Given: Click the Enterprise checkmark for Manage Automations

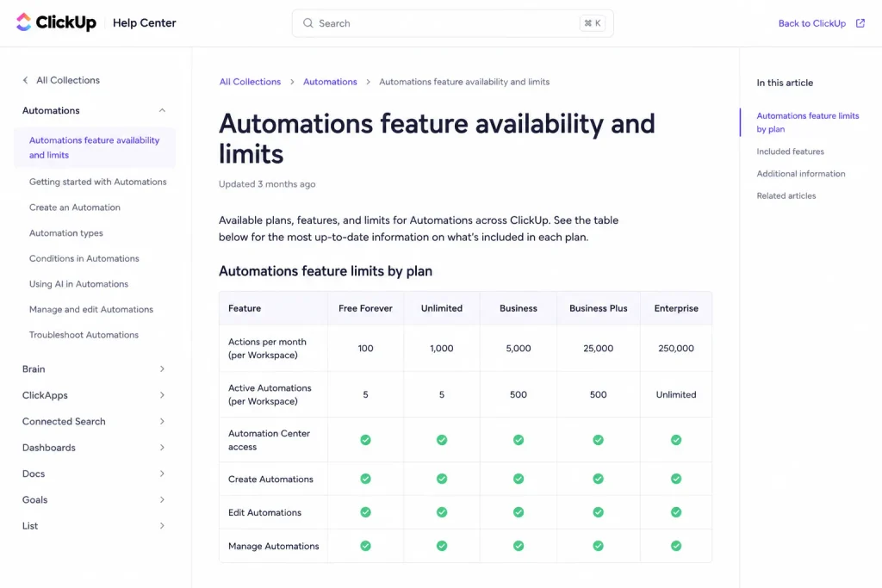Looking at the screenshot, I should pos(676,546).
